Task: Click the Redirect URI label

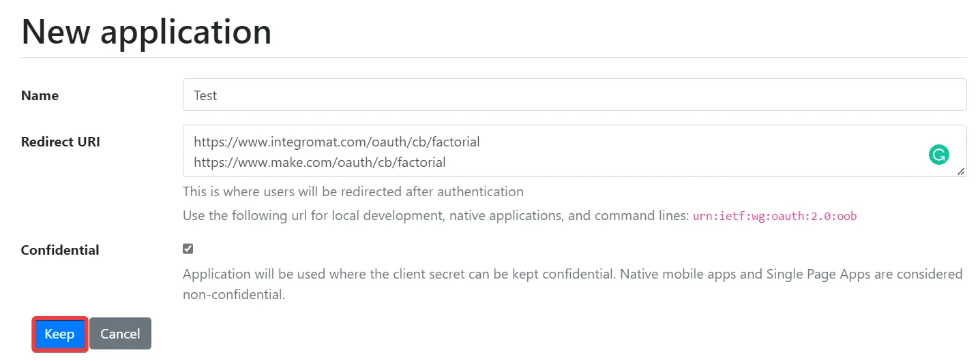Action: [61, 142]
